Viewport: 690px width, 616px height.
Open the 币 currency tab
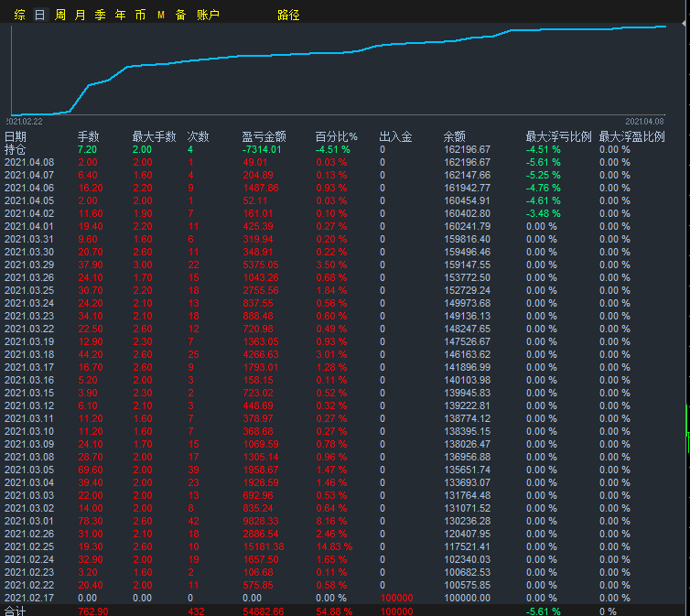pos(140,15)
